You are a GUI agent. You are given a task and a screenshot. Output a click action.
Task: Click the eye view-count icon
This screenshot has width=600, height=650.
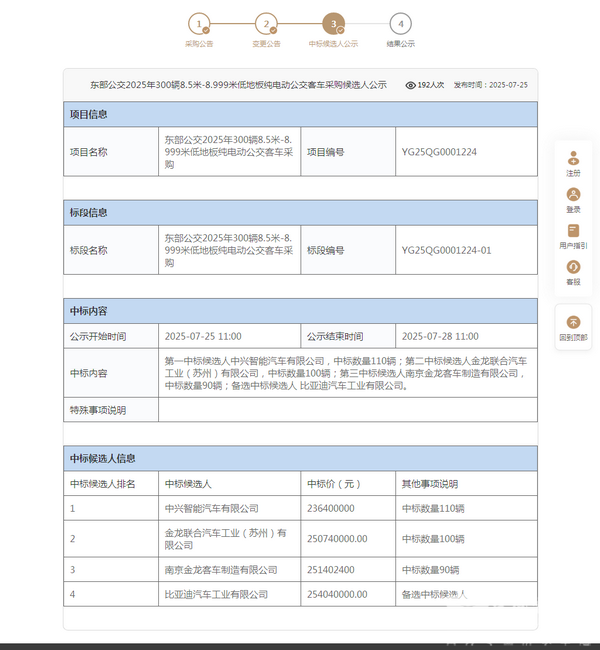coord(410,86)
